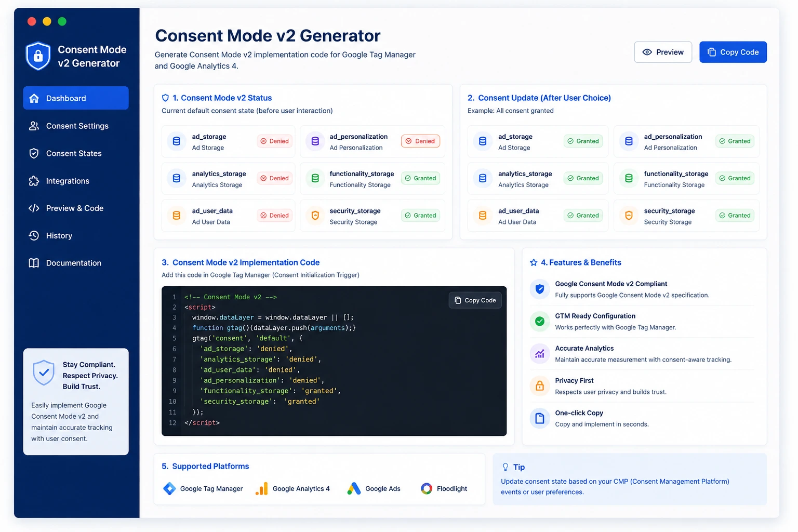Click green functionality_storage icon in Status panel
The height and width of the screenshot is (532, 798).
[x=315, y=178]
